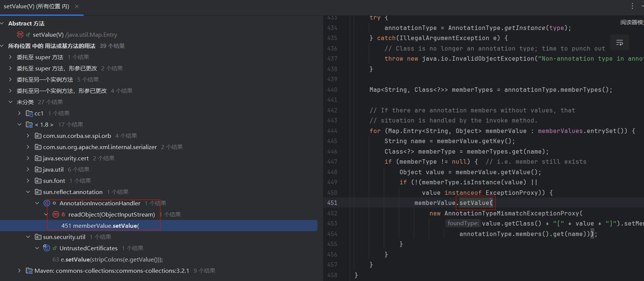Click the setValue(V) abstract method icon
The height and width of the screenshot is (281, 644).
point(20,34)
